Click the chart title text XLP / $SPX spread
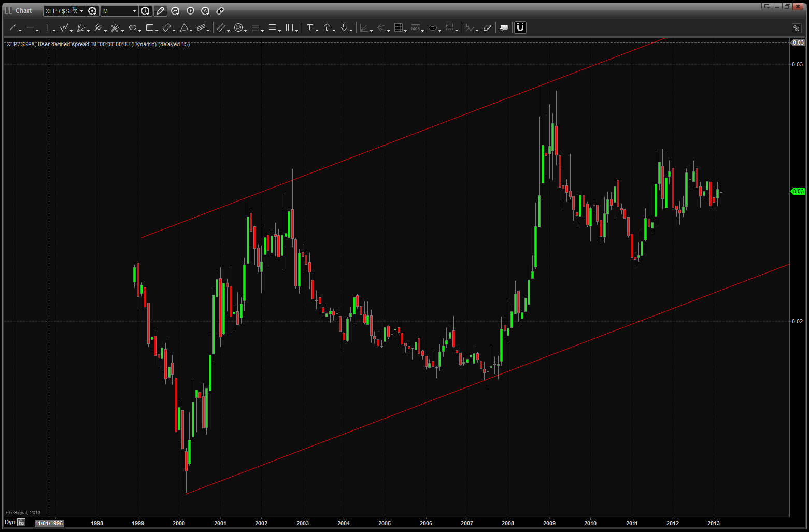The image size is (809, 532). 98,44
